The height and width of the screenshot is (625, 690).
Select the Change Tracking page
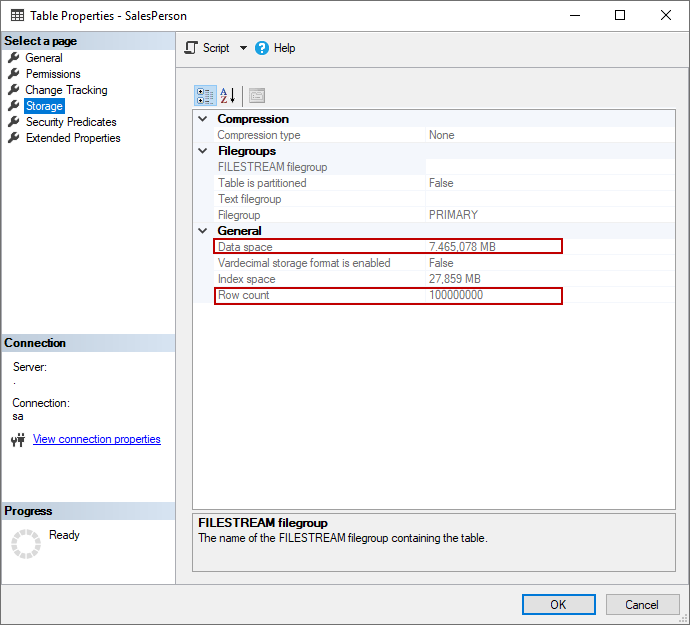point(66,90)
